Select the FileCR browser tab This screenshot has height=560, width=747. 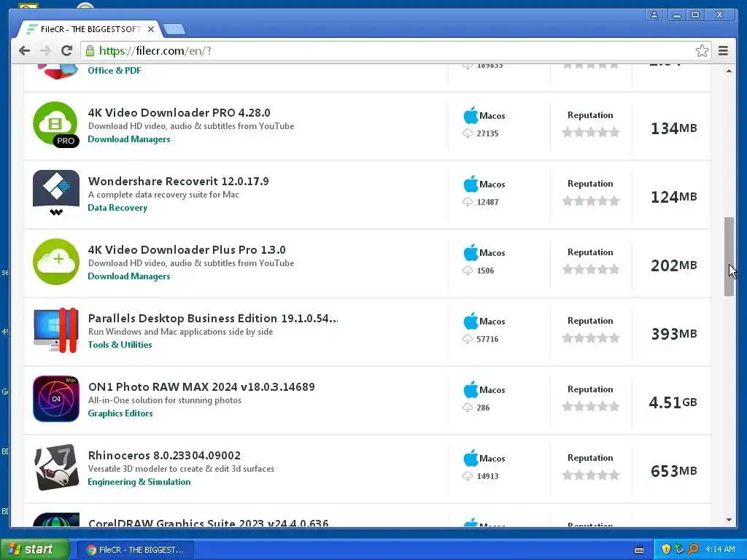[x=90, y=29]
